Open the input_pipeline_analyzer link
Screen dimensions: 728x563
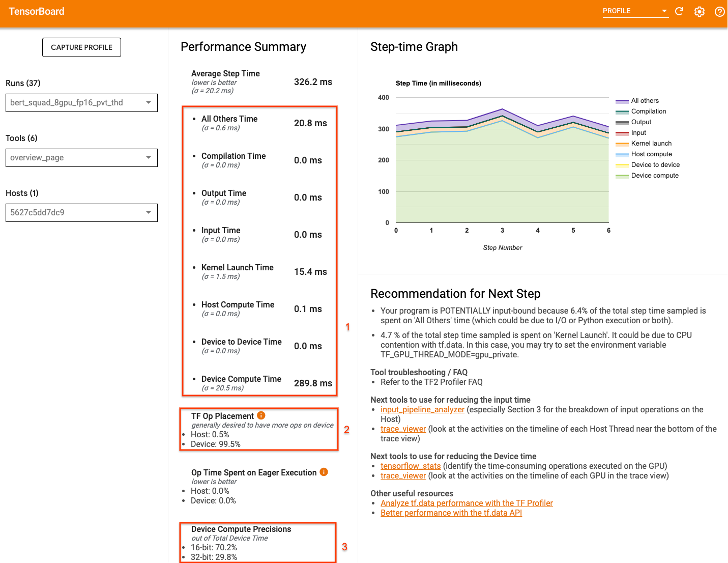[422, 409]
